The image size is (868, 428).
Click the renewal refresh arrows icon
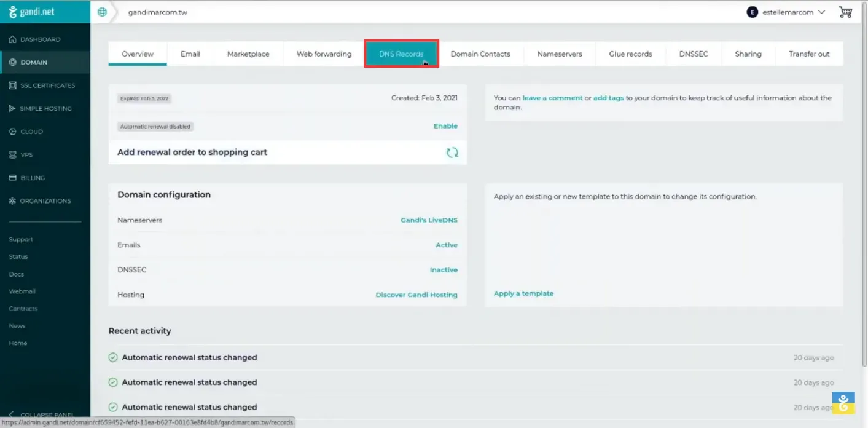[452, 153]
